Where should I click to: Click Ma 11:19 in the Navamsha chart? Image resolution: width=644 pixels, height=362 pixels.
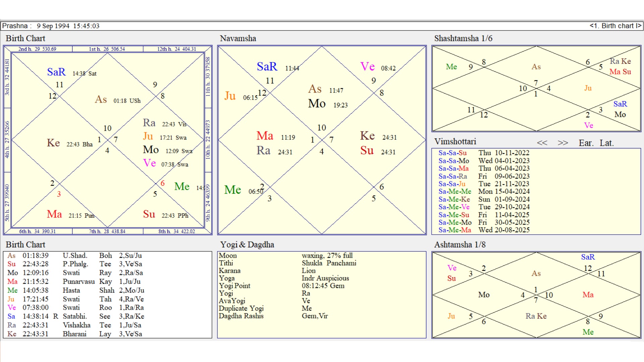(x=276, y=136)
